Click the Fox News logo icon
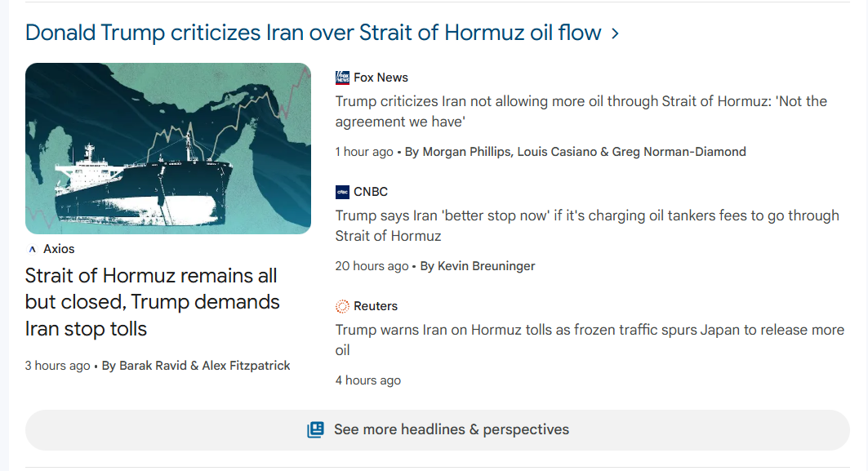The image size is (868, 471). coord(342,78)
